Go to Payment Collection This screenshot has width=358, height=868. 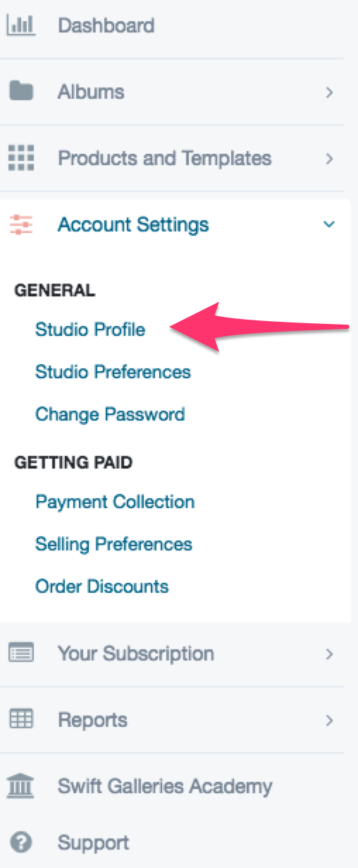(x=115, y=502)
